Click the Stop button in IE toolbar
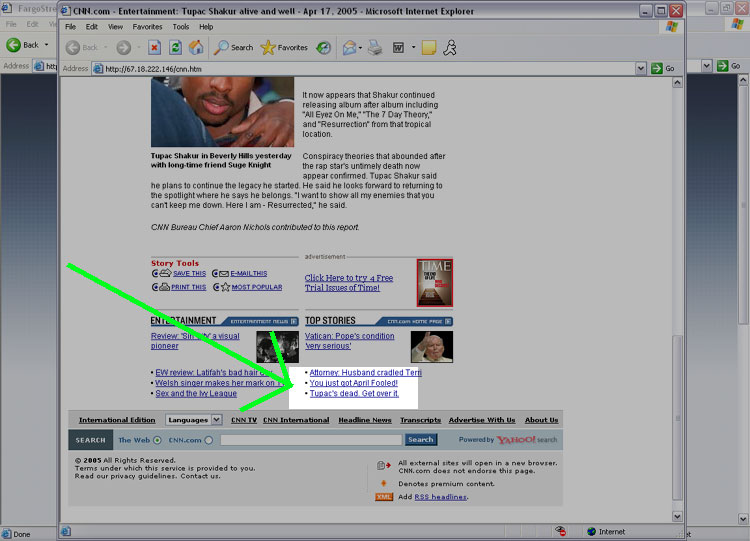The image size is (750, 541). tap(154, 47)
